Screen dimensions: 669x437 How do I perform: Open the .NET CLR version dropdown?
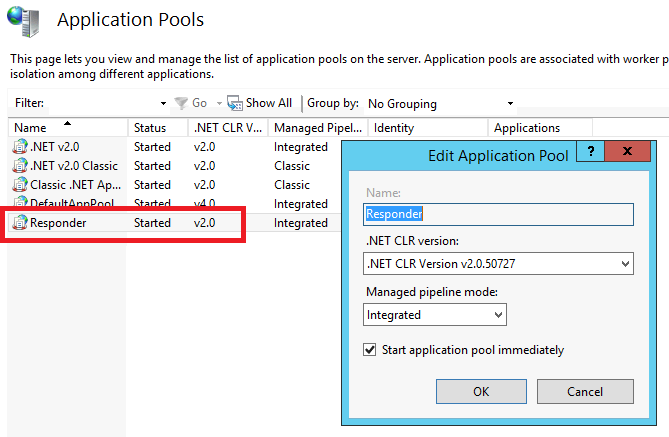click(x=625, y=264)
